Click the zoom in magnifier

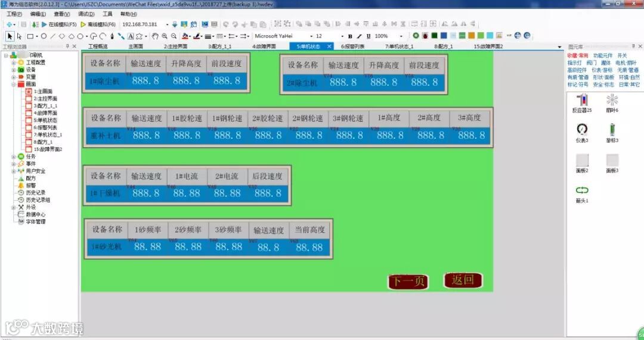pos(165,36)
